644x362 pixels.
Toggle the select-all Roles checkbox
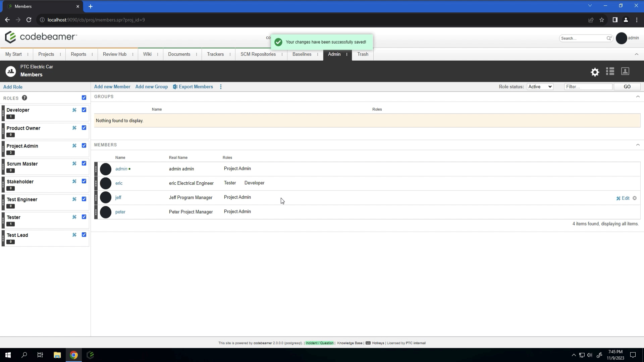(84, 98)
